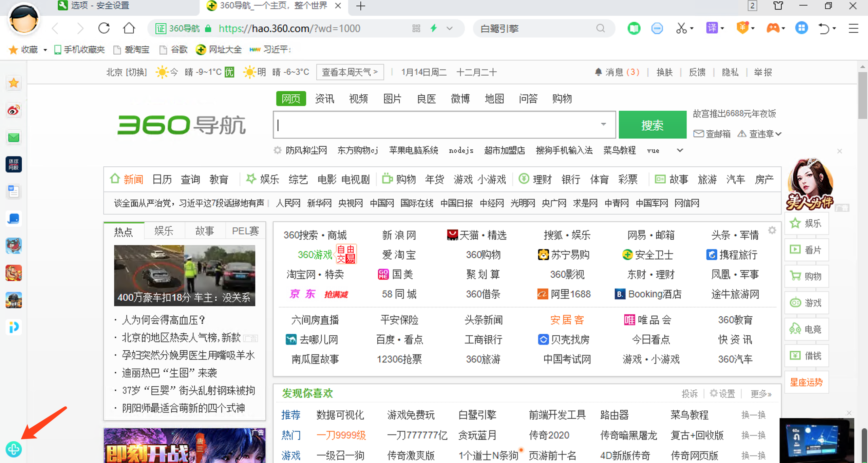Close the right floating ad panel
The height and width of the screenshot is (463, 868).
click(839, 151)
